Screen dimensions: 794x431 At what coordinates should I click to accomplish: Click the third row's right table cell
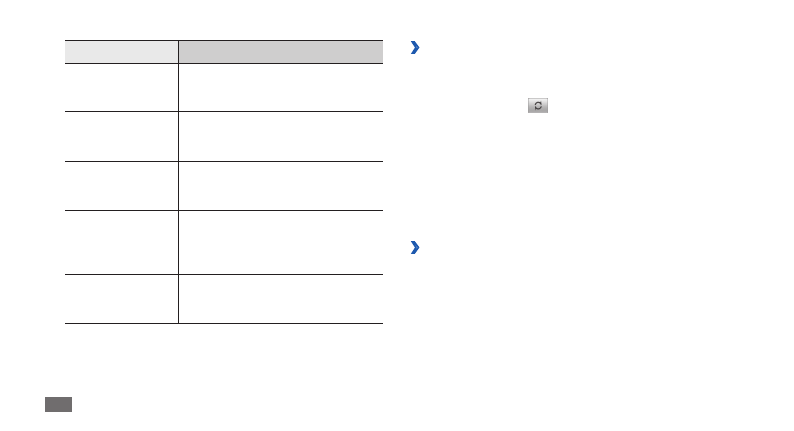pyautogui.click(x=280, y=185)
